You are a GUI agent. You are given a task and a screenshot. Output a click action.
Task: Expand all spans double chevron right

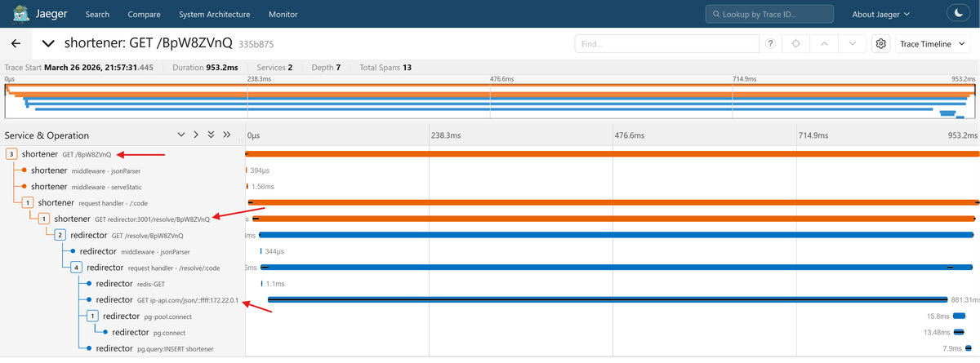tap(226, 135)
